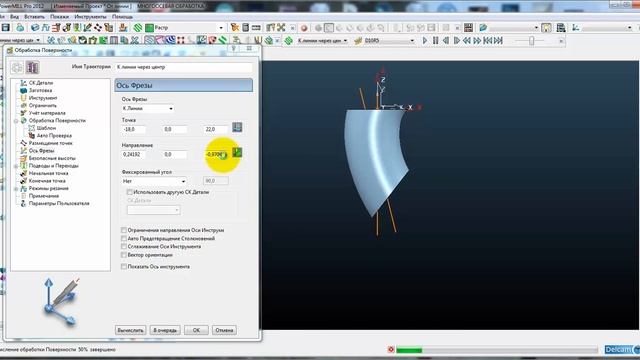Click the fast-forward double-arrow simulation button
640x360 pixels.
(477, 40)
